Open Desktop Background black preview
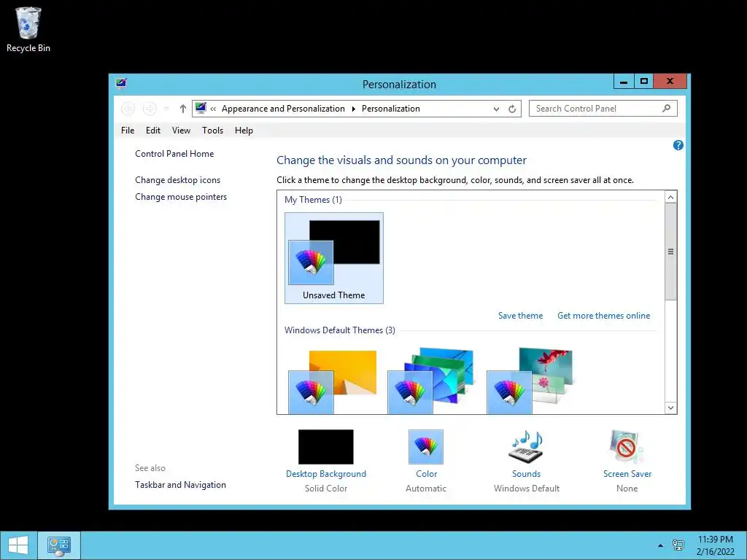747x560 pixels. [x=326, y=447]
